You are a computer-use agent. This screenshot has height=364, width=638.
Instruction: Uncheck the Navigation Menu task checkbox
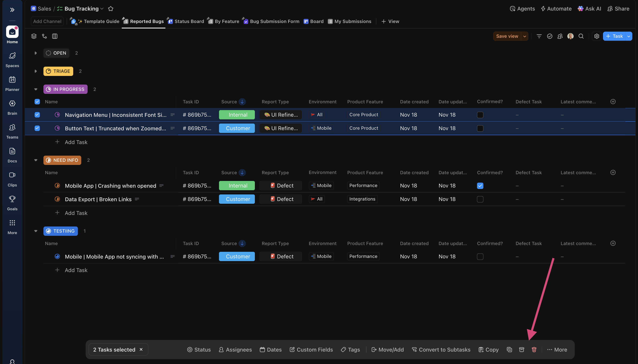[x=37, y=115]
